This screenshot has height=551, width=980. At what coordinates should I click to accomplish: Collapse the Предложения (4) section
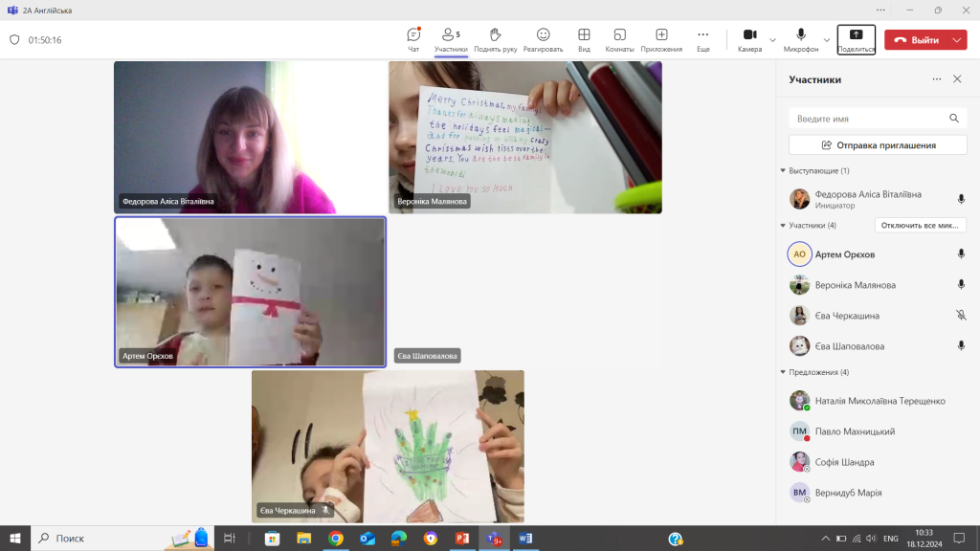pyautogui.click(x=783, y=372)
